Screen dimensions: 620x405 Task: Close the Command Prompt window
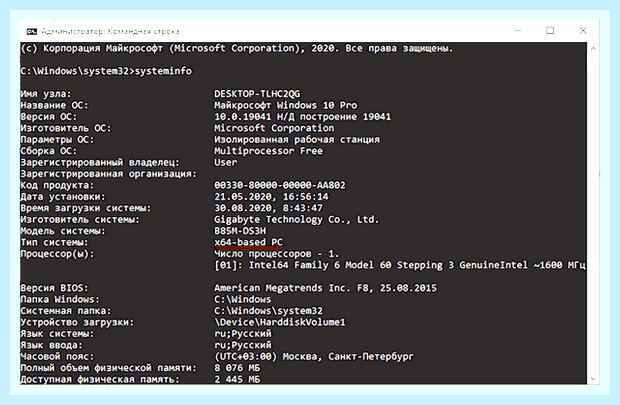pyautogui.click(x=583, y=30)
